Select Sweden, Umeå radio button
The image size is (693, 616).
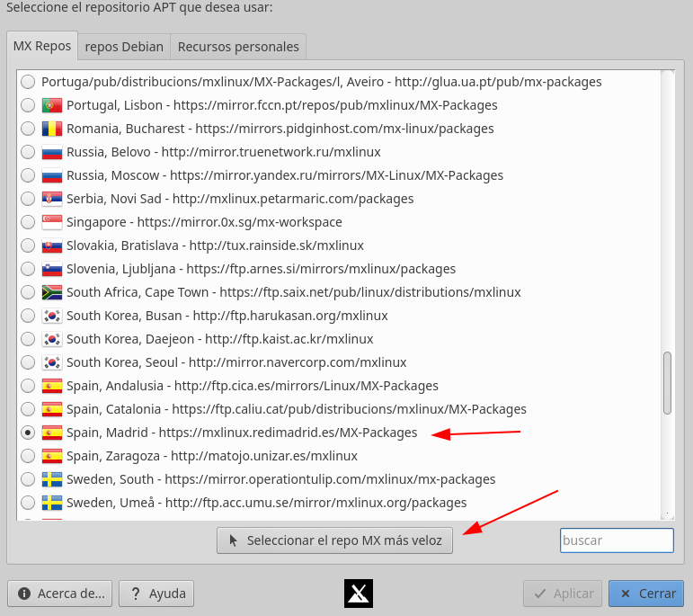coord(28,503)
